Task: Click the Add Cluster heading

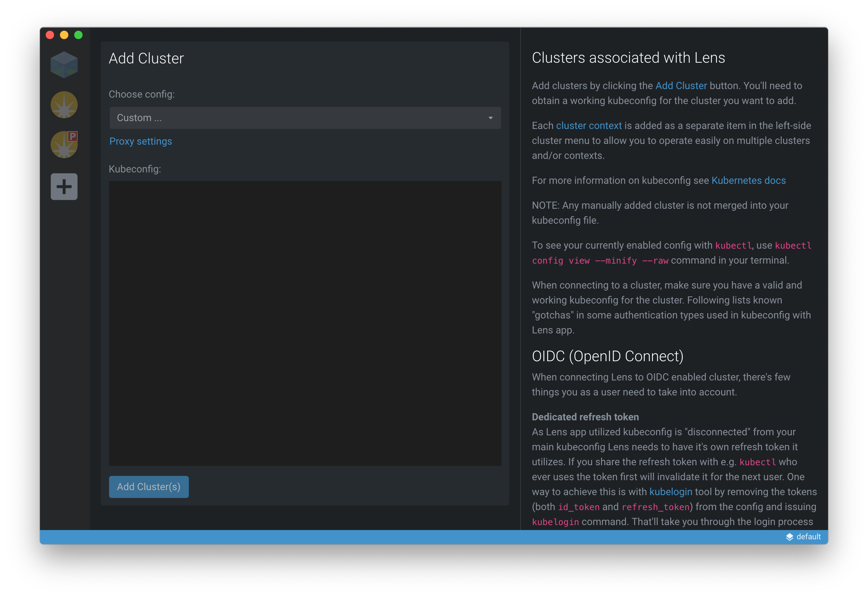Action: (x=146, y=58)
